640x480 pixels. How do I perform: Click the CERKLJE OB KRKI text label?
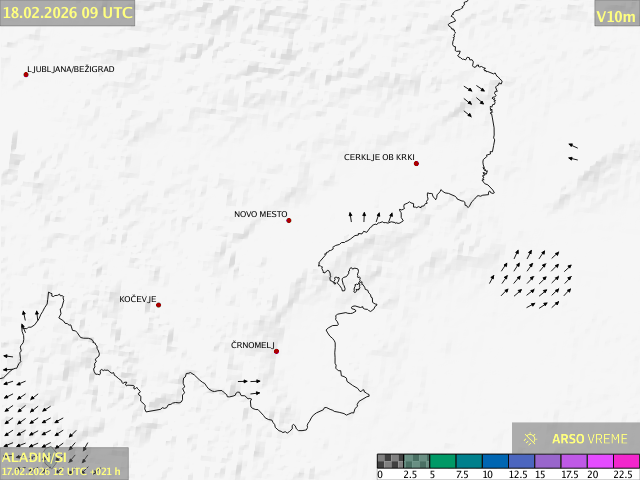pyautogui.click(x=378, y=157)
